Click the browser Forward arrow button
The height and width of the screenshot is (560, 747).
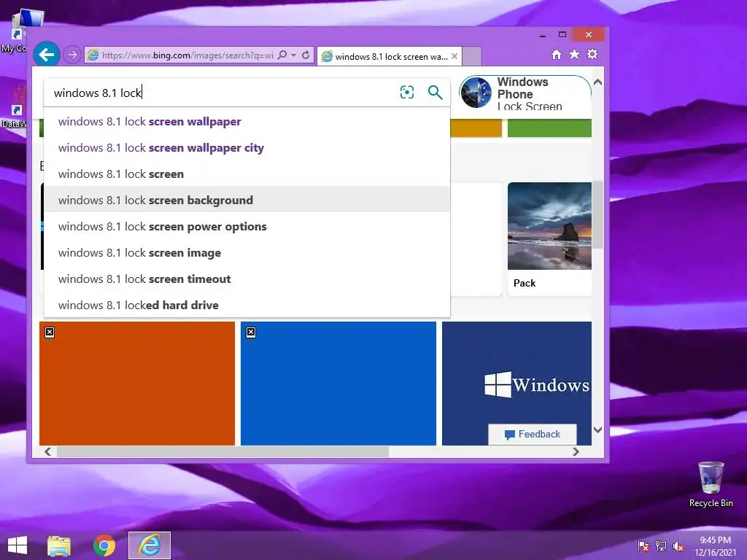[72, 55]
